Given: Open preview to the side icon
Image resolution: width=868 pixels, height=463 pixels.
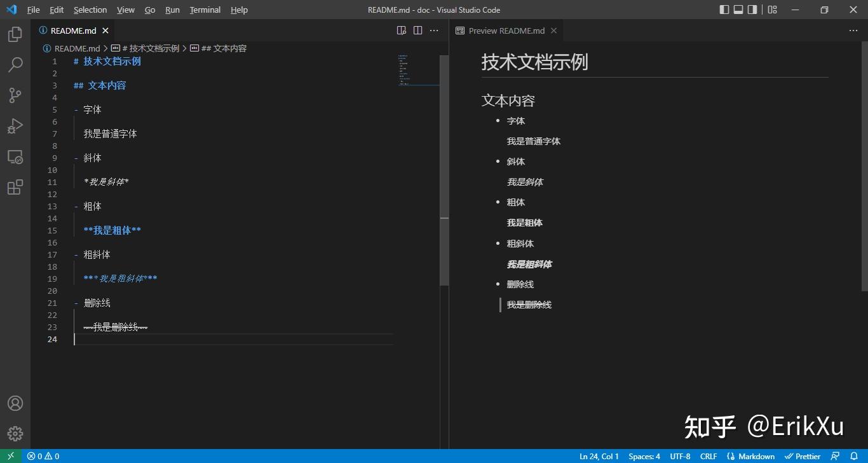Looking at the screenshot, I should click(x=402, y=31).
